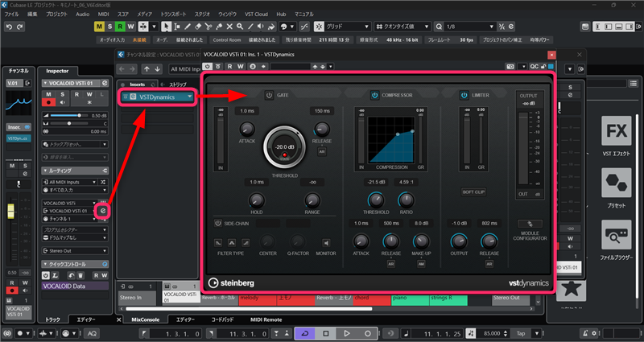Open Favorites star icon in right zone
Screen dimensions: 644x342
pyautogui.click(x=571, y=289)
